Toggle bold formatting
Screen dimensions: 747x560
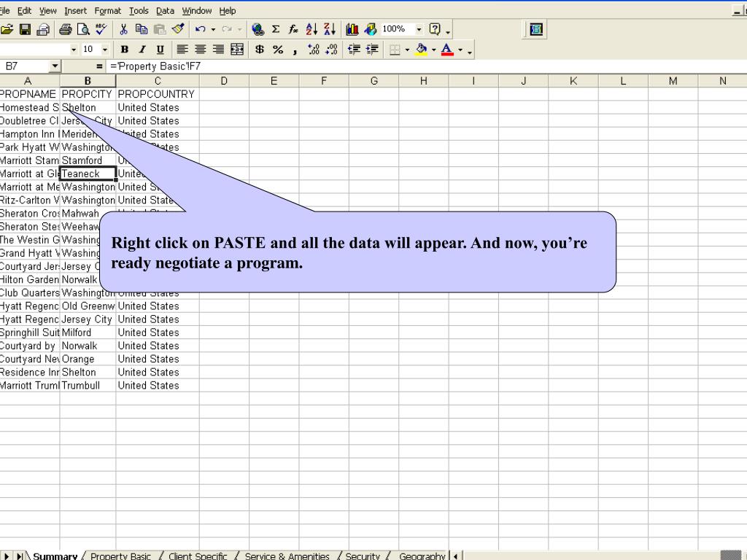(124, 49)
